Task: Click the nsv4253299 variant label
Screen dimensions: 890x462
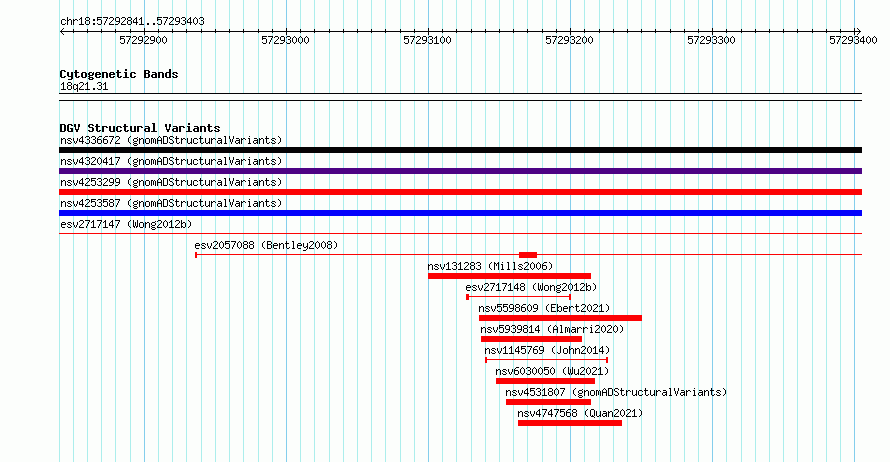Action: tap(171, 182)
